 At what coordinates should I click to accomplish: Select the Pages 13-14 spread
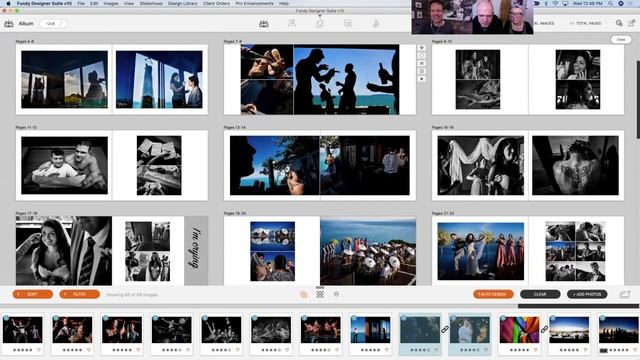320,165
